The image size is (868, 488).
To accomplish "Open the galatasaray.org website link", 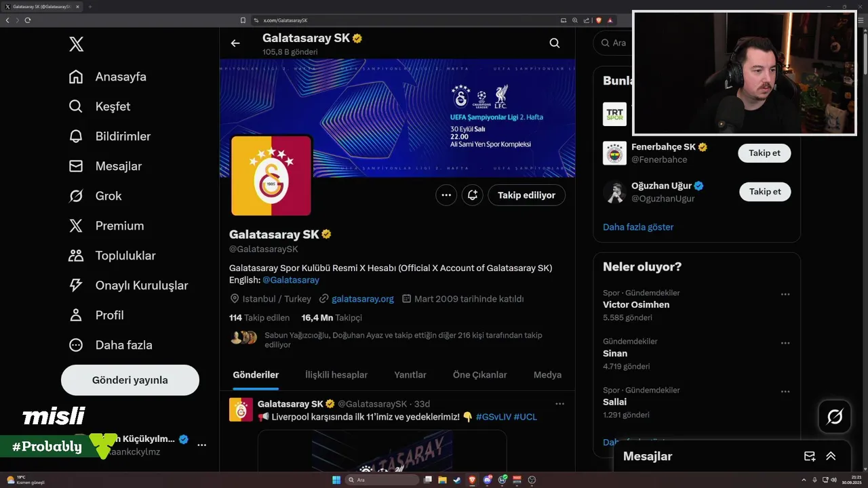I will coord(363,299).
